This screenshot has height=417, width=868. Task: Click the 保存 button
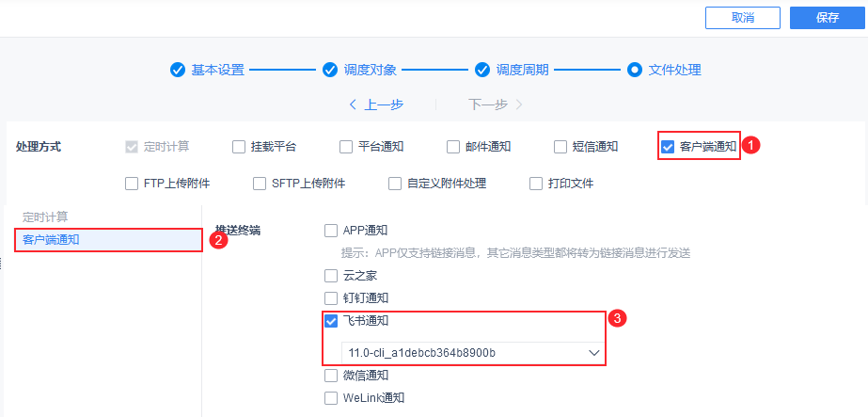tap(828, 18)
